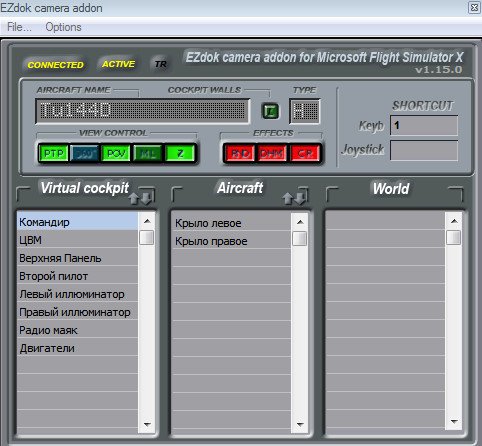Click the Aircraft list scrollbar thumb
Screen dimensions: 482x446
[300, 238]
